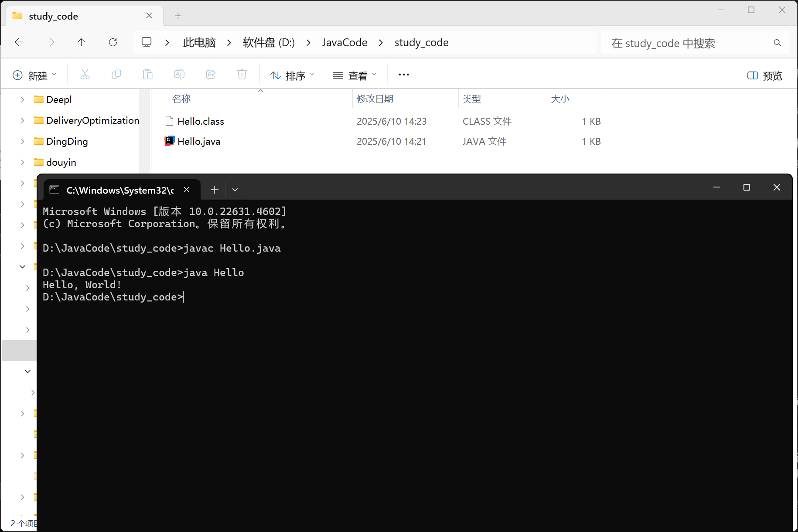
Task: Click the Hello.java IntelliJ file icon
Action: point(169,141)
